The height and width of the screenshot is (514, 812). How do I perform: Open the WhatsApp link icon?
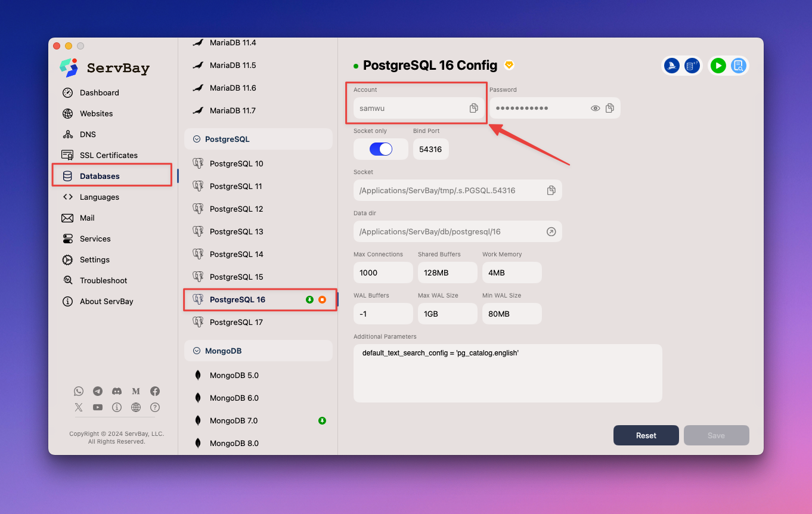[79, 391]
